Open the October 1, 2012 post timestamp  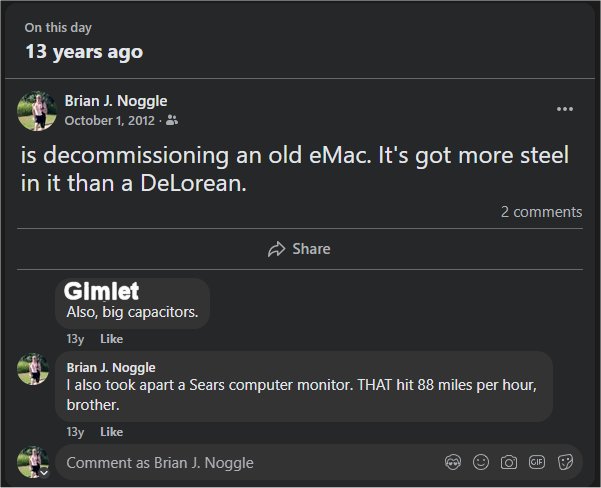pos(110,120)
